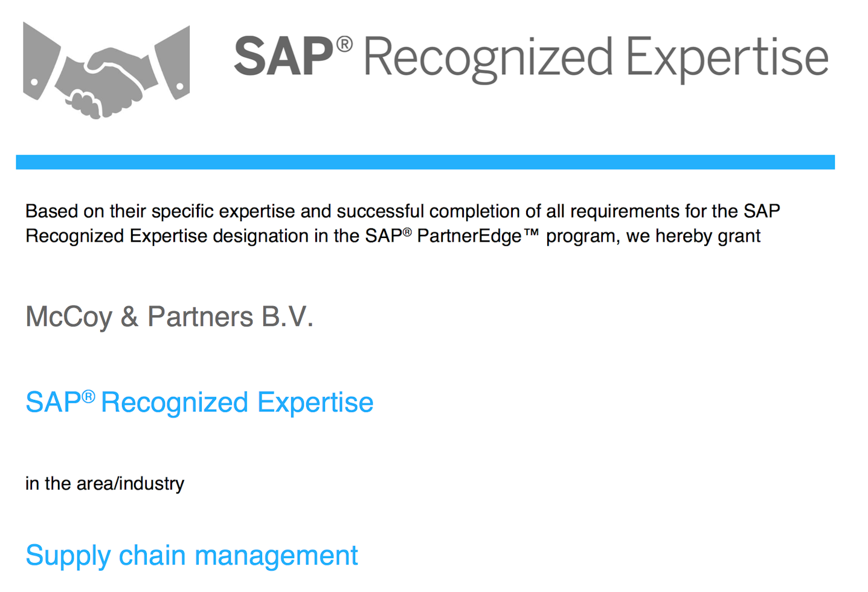Click 'SAP' at end of first paragraph line
The height and width of the screenshot is (592, 868).
pos(762,211)
